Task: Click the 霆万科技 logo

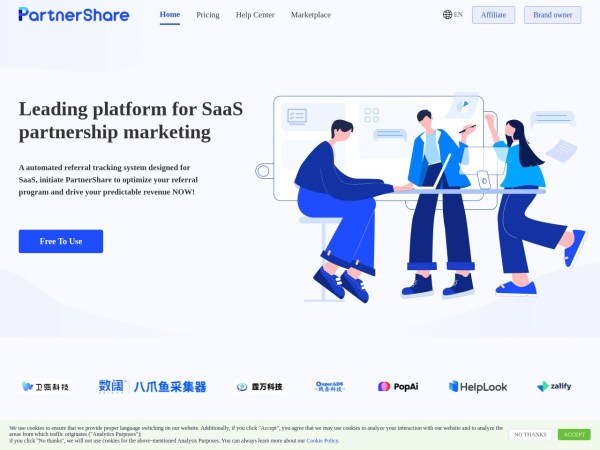Action: click(x=259, y=387)
